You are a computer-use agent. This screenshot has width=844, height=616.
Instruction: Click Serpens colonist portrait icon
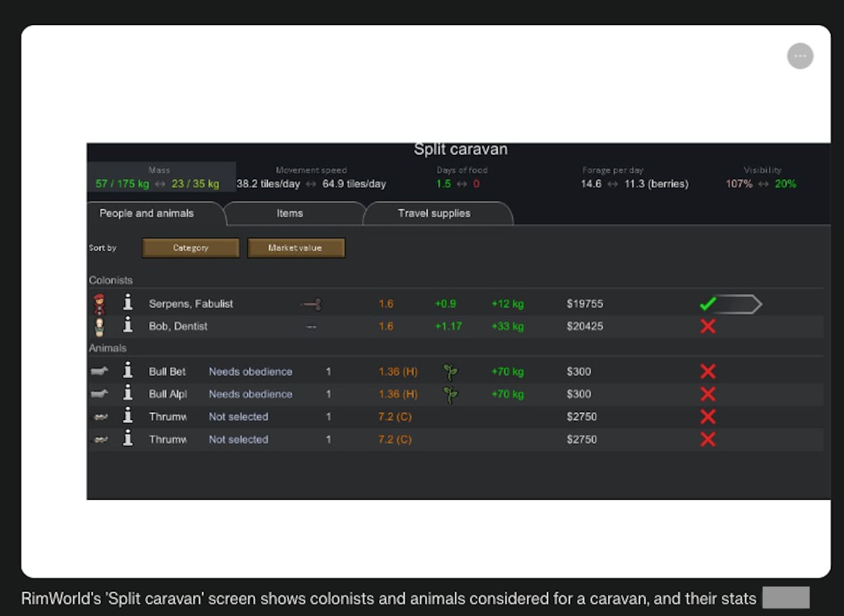coord(100,304)
